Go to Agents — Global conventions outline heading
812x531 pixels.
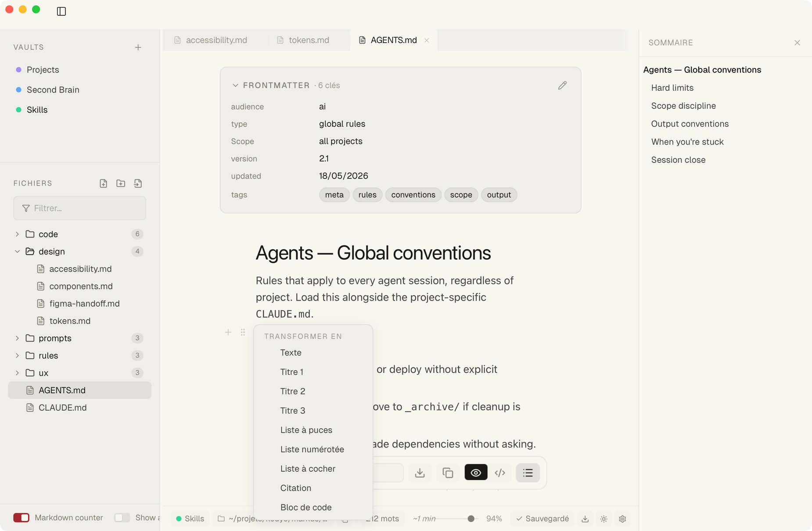[702, 70]
